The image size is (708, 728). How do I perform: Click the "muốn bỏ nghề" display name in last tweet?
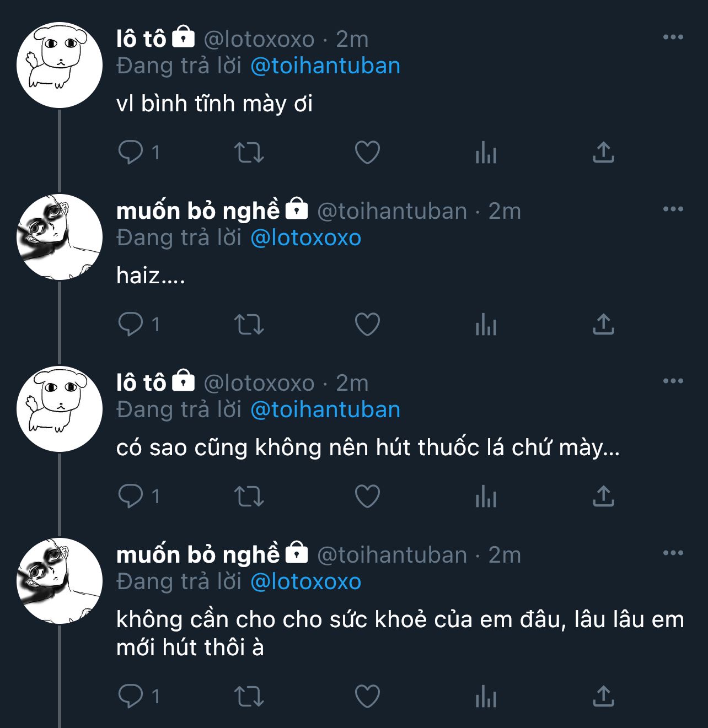(198, 554)
